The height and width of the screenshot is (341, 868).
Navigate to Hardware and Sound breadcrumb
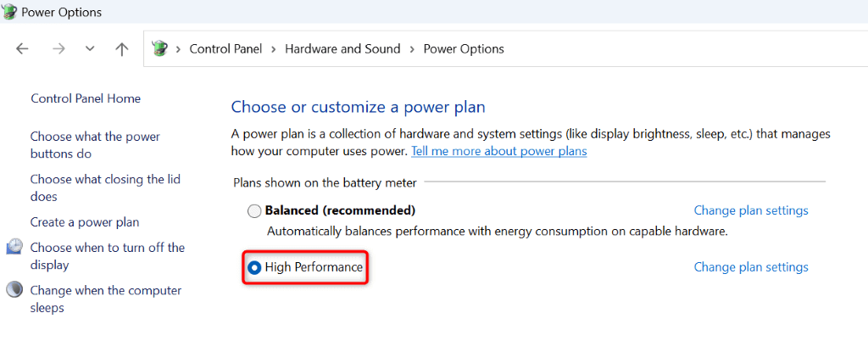[342, 49]
